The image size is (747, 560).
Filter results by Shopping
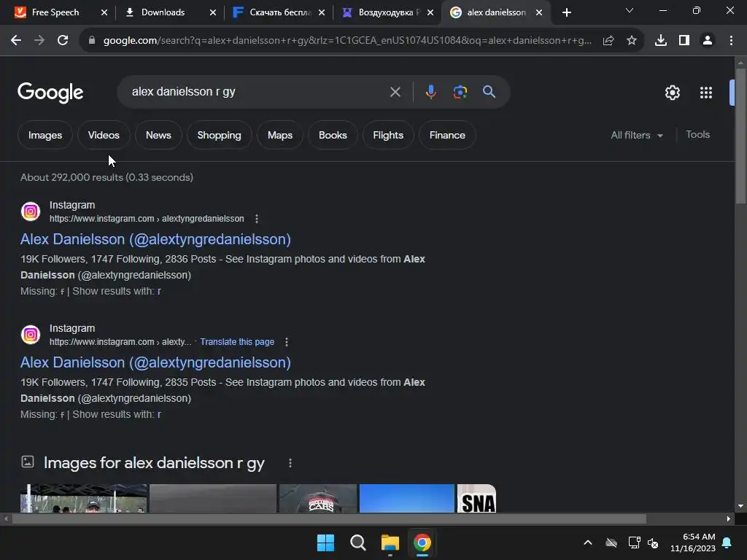click(219, 135)
